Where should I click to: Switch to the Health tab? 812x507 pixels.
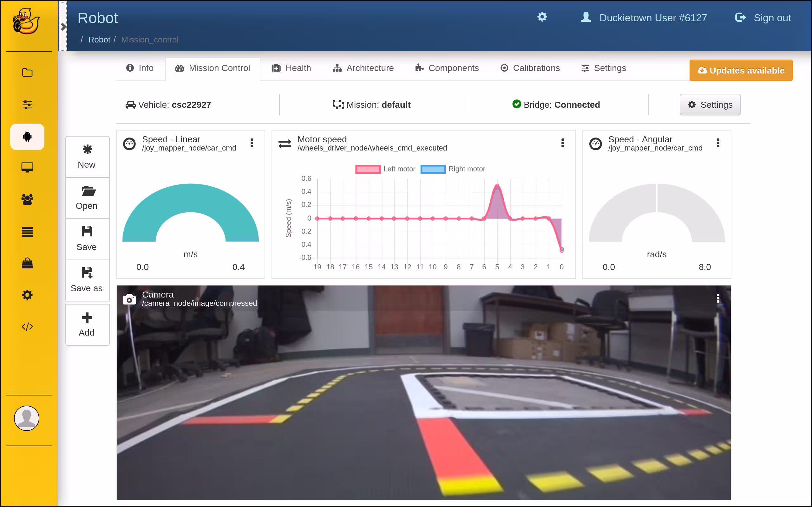[x=291, y=68]
